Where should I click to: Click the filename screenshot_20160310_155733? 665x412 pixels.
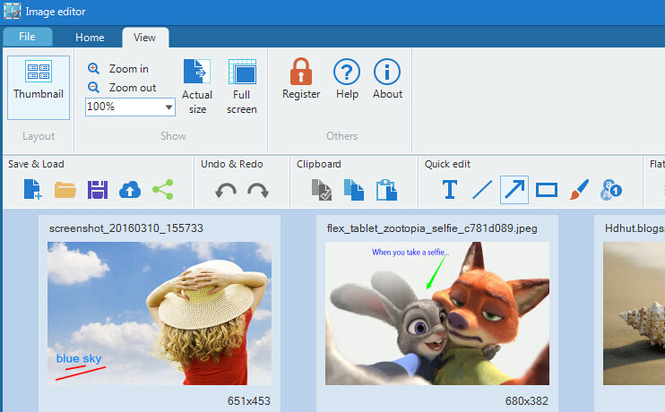tap(126, 228)
